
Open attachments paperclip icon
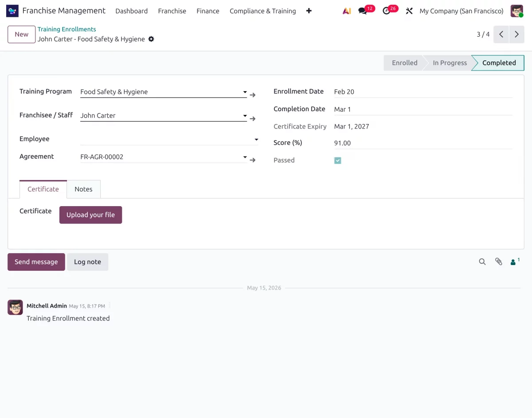click(499, 262)
